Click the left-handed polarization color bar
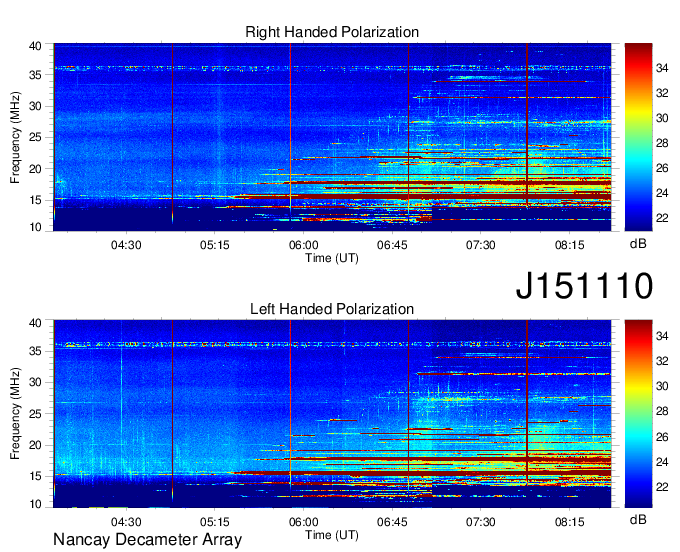Viewport: 680px width, 552px height. 638,413
